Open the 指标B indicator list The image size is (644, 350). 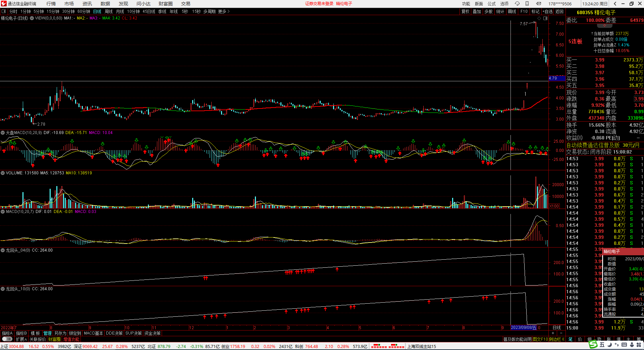21,333
